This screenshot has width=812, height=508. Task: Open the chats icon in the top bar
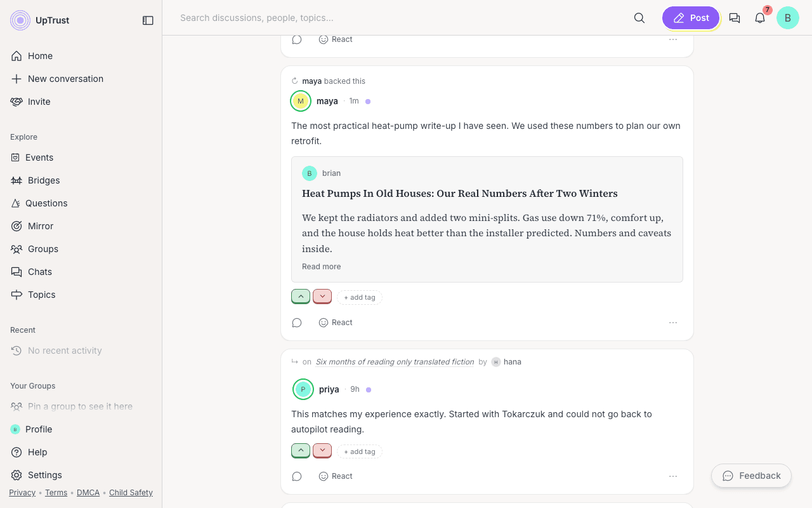pos(735,18)
